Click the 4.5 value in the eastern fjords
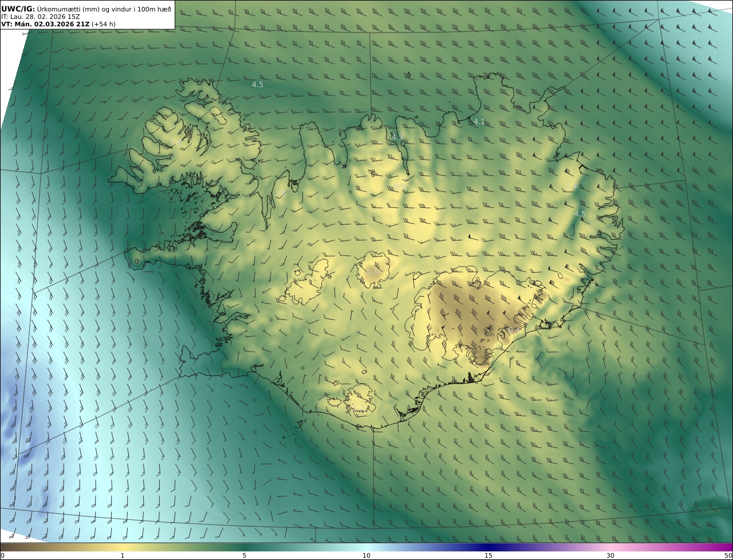Viewport: 733px width, 560px height. click(580, 214)
